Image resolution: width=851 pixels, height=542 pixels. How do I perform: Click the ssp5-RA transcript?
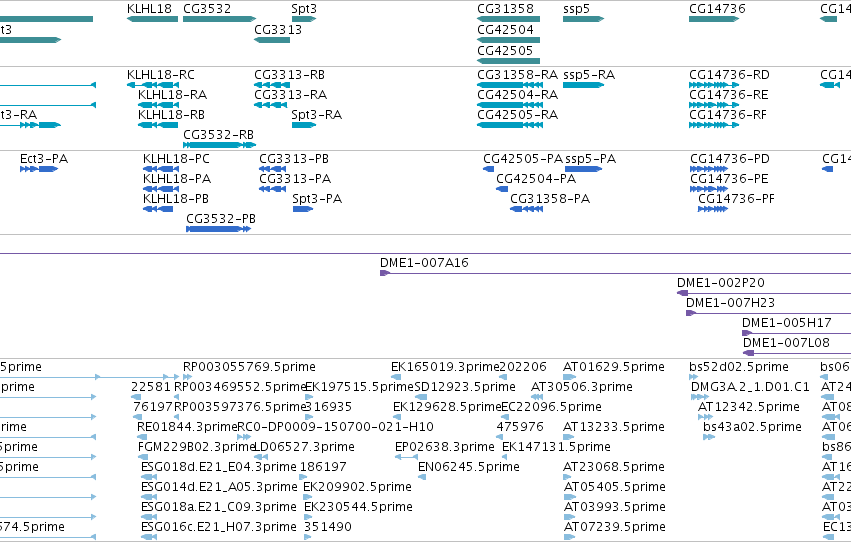coord(583,85)
